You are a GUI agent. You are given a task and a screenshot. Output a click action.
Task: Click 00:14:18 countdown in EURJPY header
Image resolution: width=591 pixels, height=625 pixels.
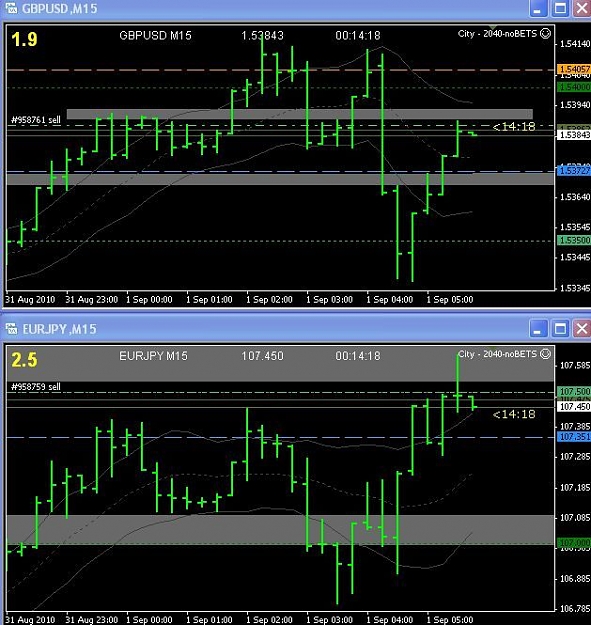pos(358,356)
